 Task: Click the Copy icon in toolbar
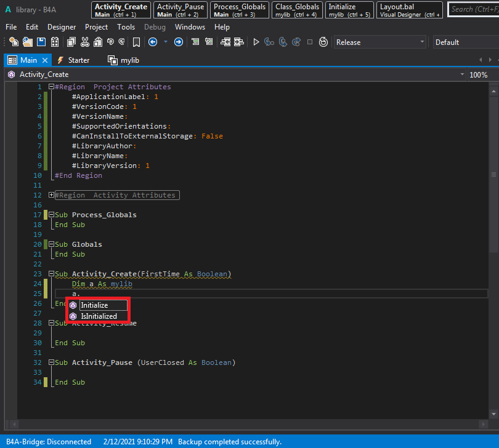point(70,42)
